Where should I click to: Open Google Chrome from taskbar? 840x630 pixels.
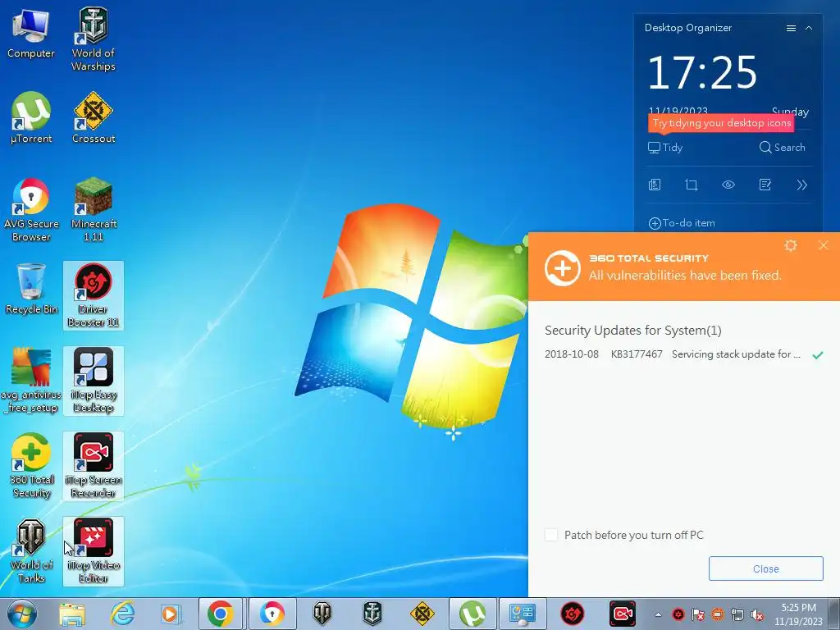tap(221, 614)
